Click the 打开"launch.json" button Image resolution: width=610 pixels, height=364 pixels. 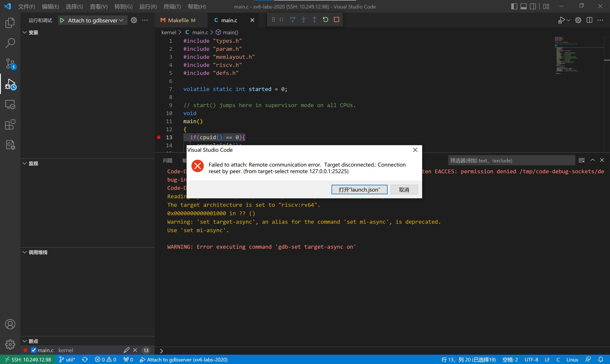click(x=359, y=189)
